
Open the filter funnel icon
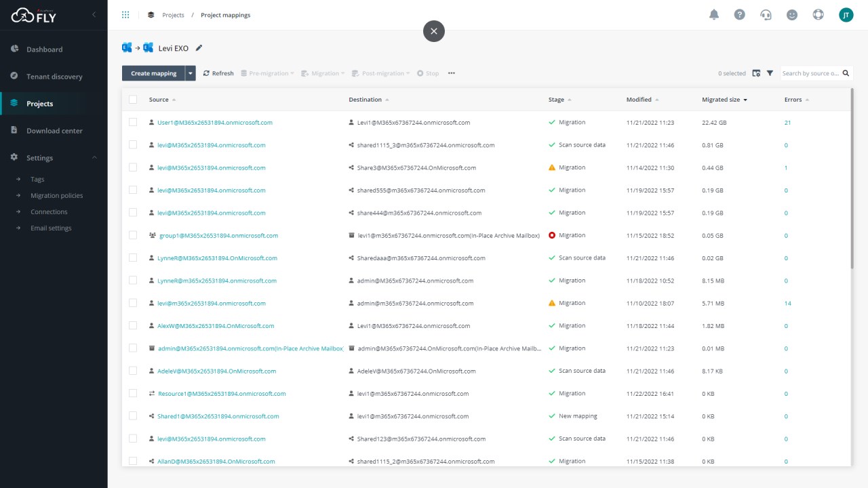[x=770, y=73]
